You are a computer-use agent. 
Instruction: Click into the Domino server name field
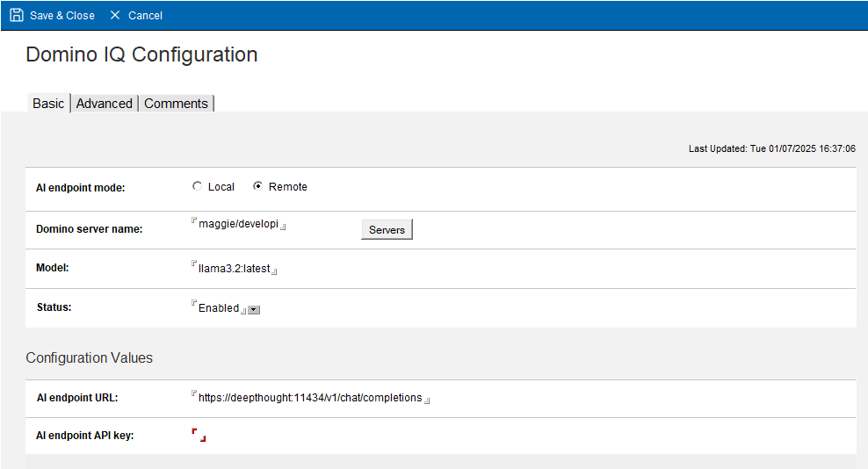point(238,224)
